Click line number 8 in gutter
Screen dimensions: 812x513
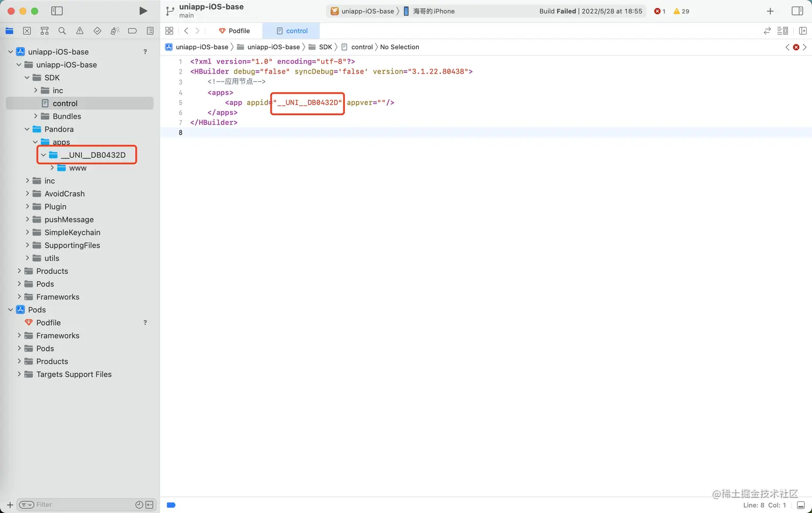pos(180,133)
